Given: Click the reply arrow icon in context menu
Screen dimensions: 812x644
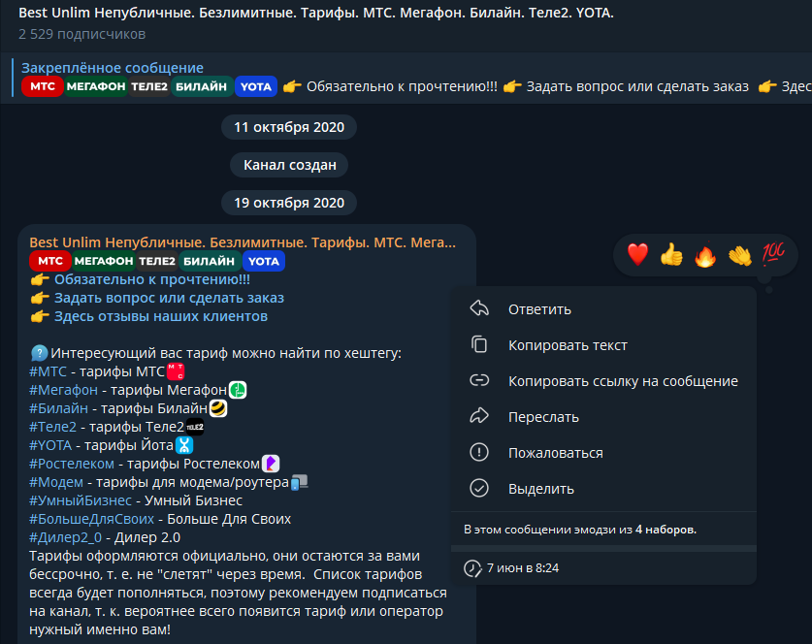Looking at the screenshot, I should [x=479, y=308].
